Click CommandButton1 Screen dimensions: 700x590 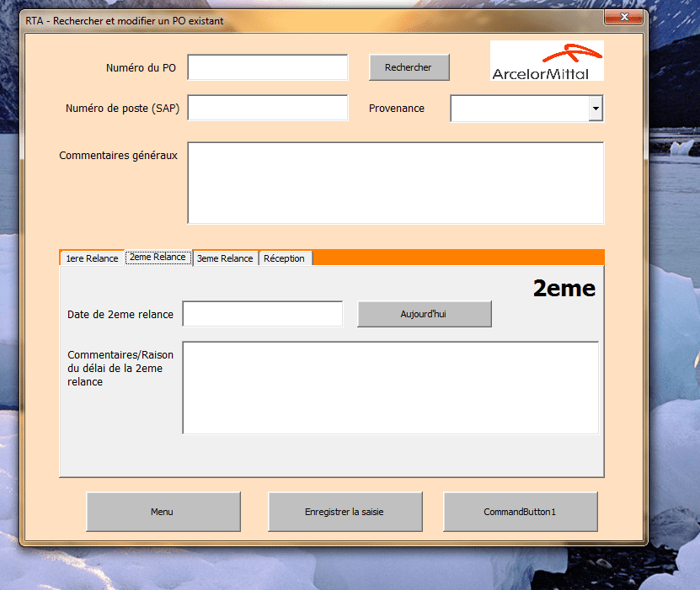[x=520, y=512]
